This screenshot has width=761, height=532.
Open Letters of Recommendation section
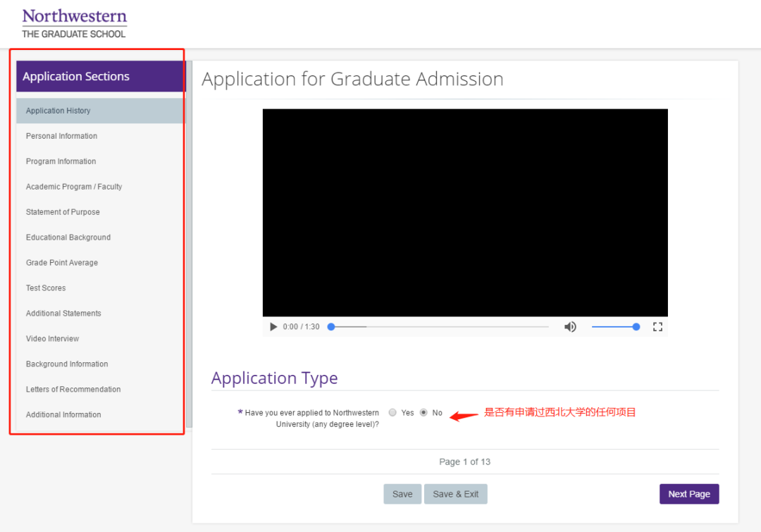click(x=73, y=389)
